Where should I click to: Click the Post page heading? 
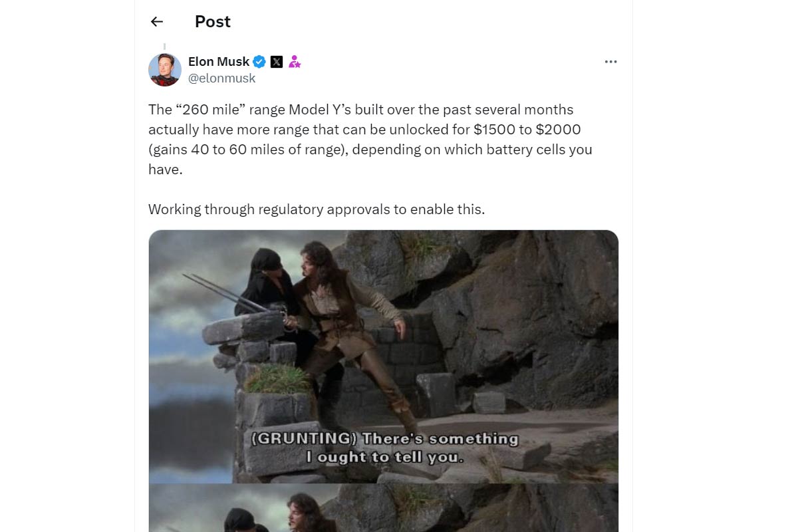(x=213, y=21)
